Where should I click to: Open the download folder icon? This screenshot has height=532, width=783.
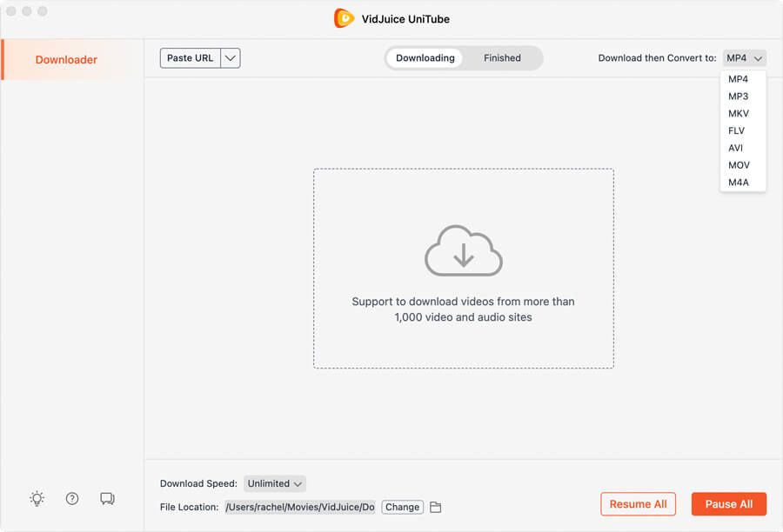tap(436, 507)
